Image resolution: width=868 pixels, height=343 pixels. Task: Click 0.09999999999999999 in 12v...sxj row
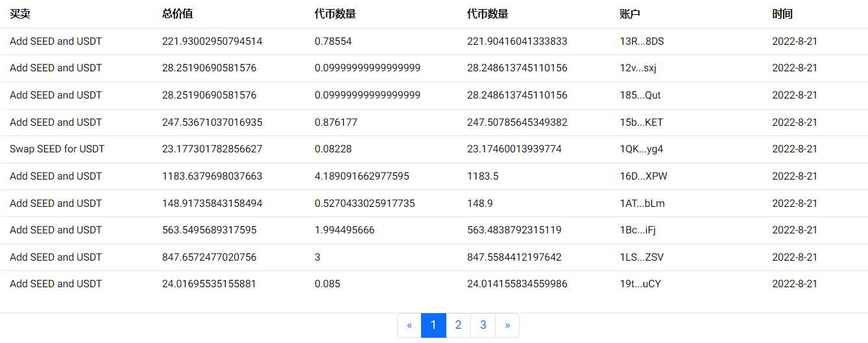click(x=368, y=68)
